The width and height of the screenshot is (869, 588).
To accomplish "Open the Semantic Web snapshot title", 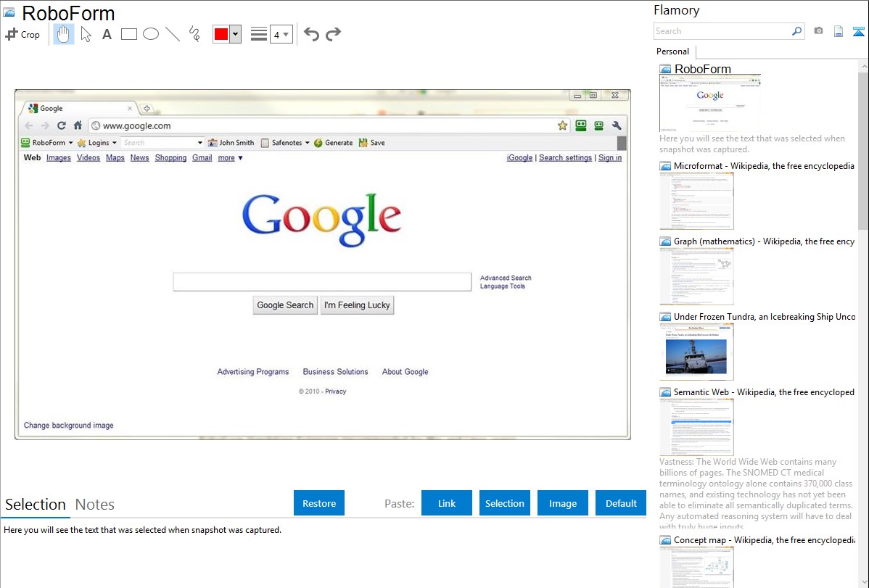I will [x=764, y=392].
